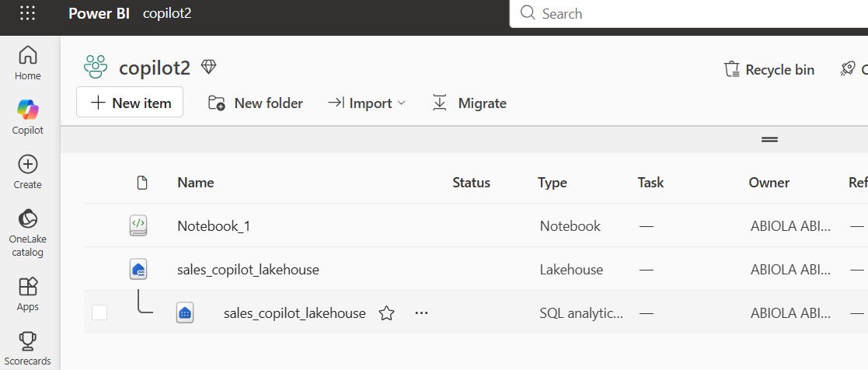The image size is (868, 370).
Task: Open OneLake catalog in the sidebar
Action: pyautogui.click(x=28, y=233)
